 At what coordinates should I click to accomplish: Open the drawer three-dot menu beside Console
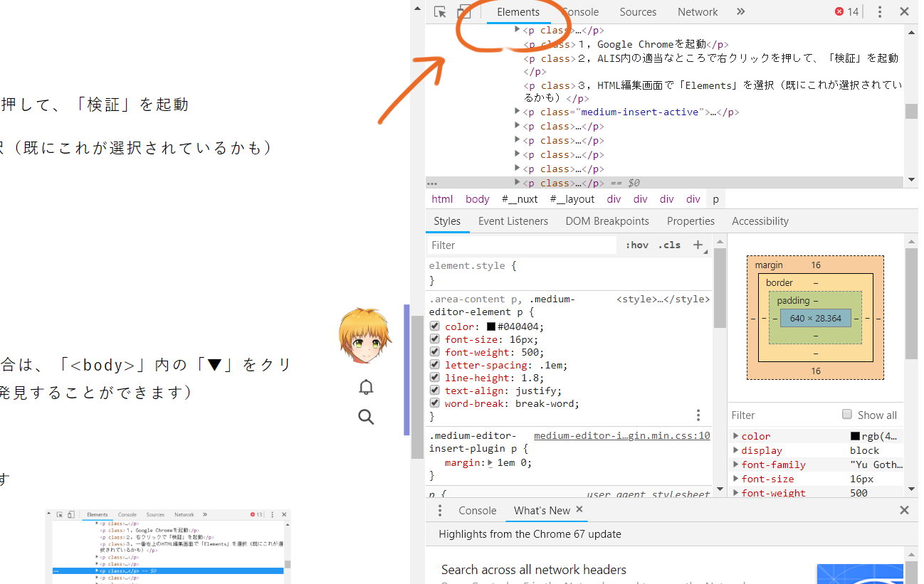440,511
